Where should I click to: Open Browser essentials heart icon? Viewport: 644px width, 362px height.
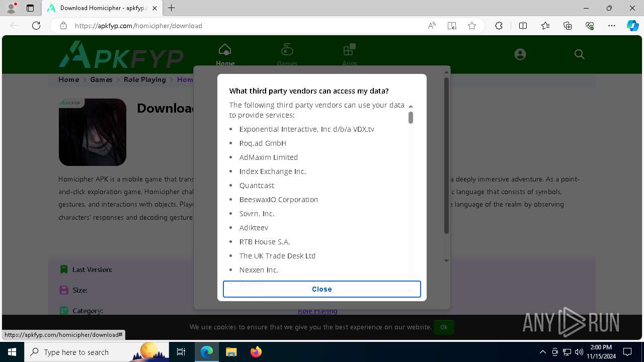590,26
